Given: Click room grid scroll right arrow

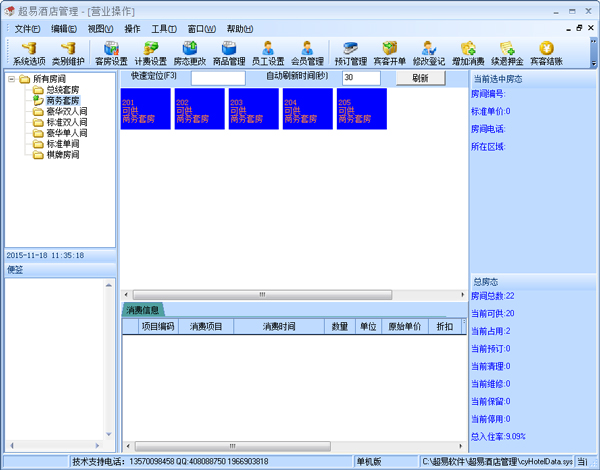Looking at the screenshot, I should 462,295.
